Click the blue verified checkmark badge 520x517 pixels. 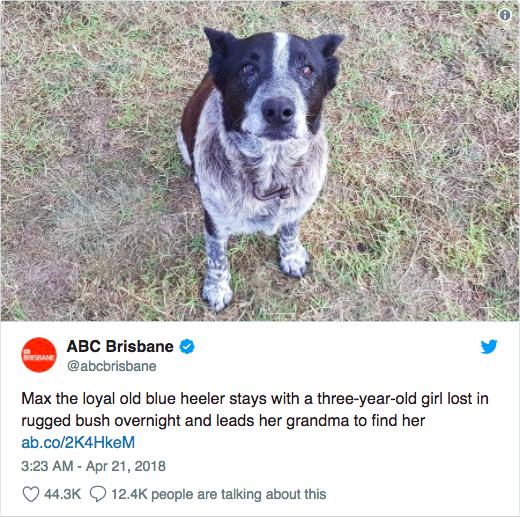point(187,347)
